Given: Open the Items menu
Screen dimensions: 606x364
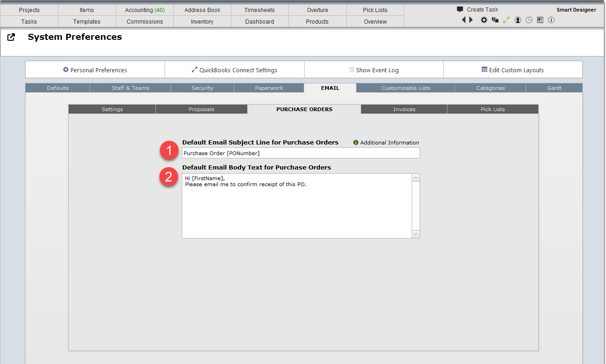Looking at the screenshot, I should [x=87, y=10].
